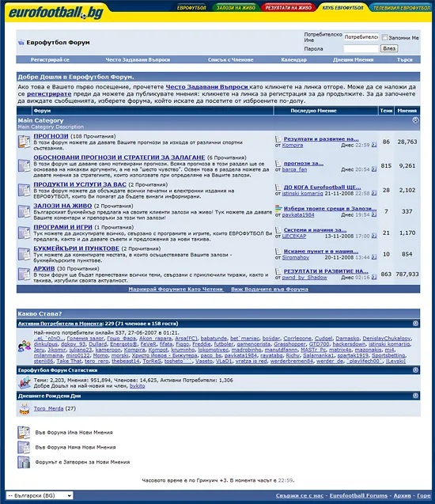Screen dimensions: 435x504
Task: Collapse the Активни Потребители section
Action: [x=415, y=324]
